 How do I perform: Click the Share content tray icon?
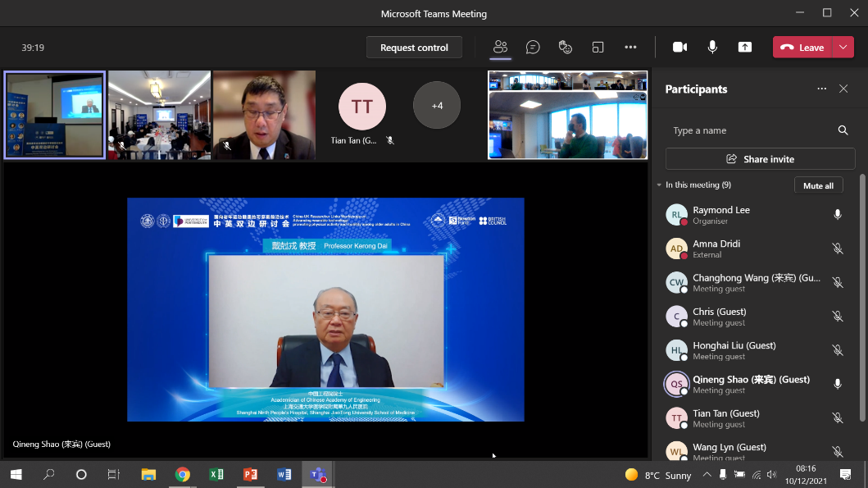[745, 48]
